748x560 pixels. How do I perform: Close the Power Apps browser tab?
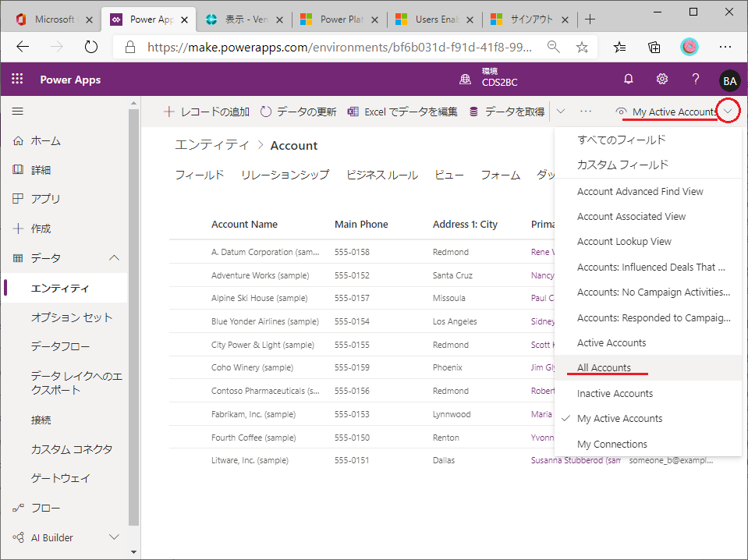click(x=185, y=19)
